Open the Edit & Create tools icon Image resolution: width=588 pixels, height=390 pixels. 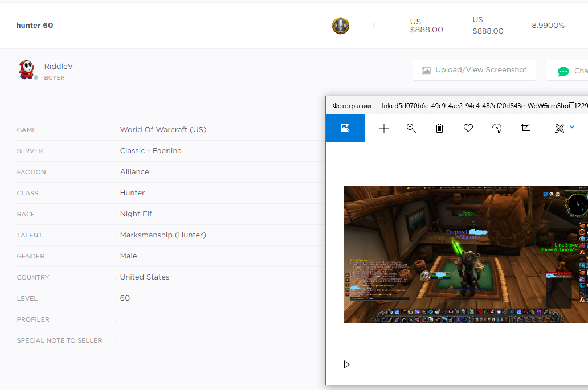[559, 129]
